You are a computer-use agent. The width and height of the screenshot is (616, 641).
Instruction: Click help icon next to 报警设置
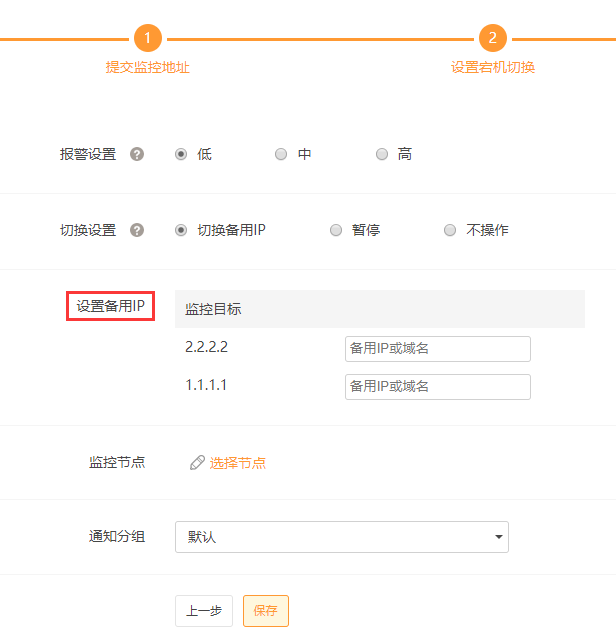coord(137,154)
